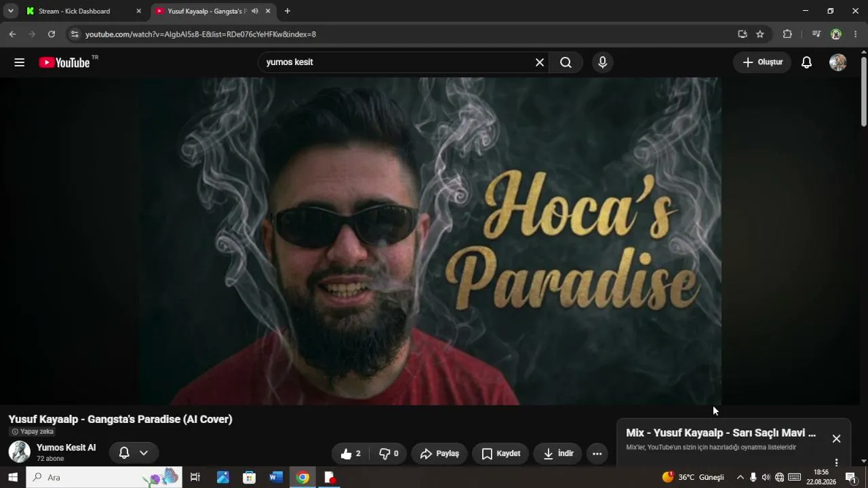
Task: Click the page scrollbar down arrow
Action: point(863,462)
